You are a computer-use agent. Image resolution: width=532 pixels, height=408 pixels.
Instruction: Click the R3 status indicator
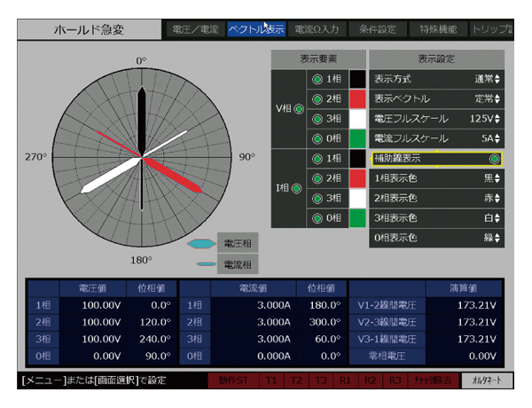point(395,380)
